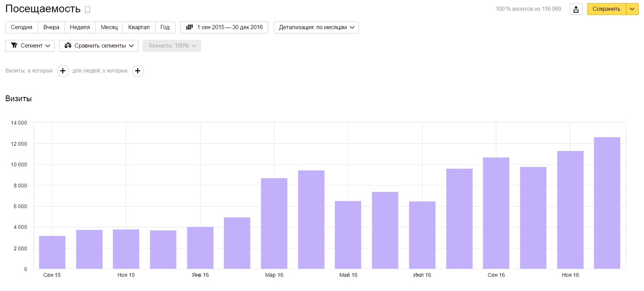
Task: Choose the Год period
Action: click(165, 27)
